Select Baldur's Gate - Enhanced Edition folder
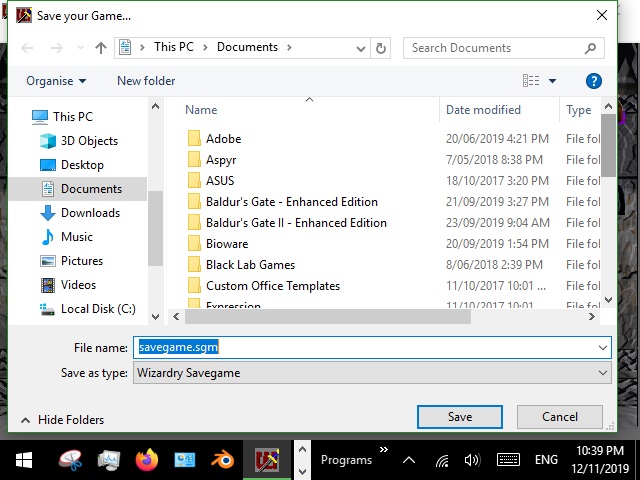Screen dimensions: 640x480 pyautogui.click(x=292, y=202)
